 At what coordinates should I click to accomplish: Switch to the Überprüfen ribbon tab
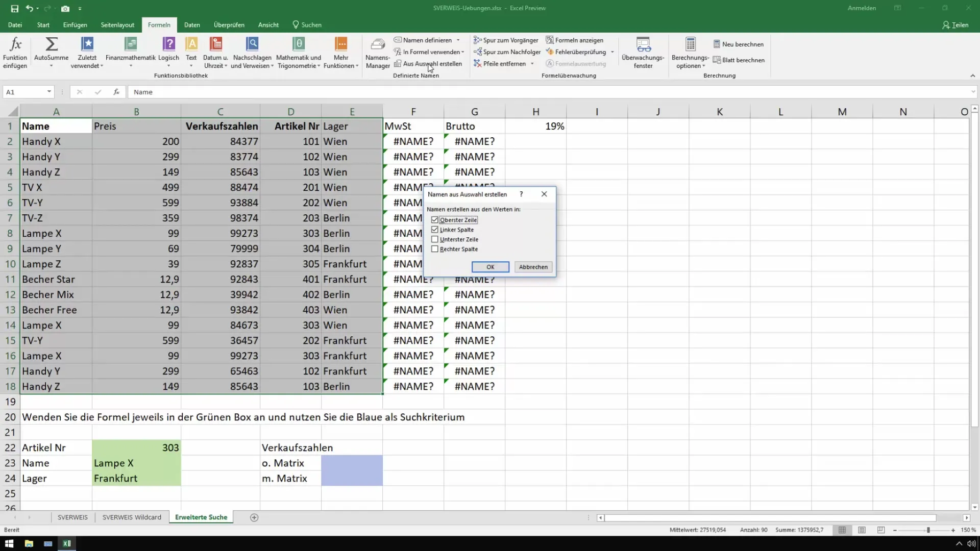point(229,24)
